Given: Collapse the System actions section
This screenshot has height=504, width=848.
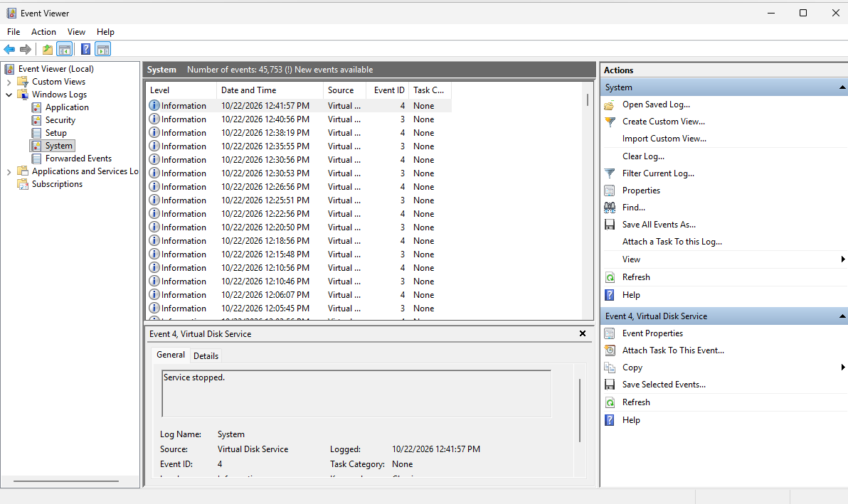Looking at the screenshot, I should click(842, 87).
